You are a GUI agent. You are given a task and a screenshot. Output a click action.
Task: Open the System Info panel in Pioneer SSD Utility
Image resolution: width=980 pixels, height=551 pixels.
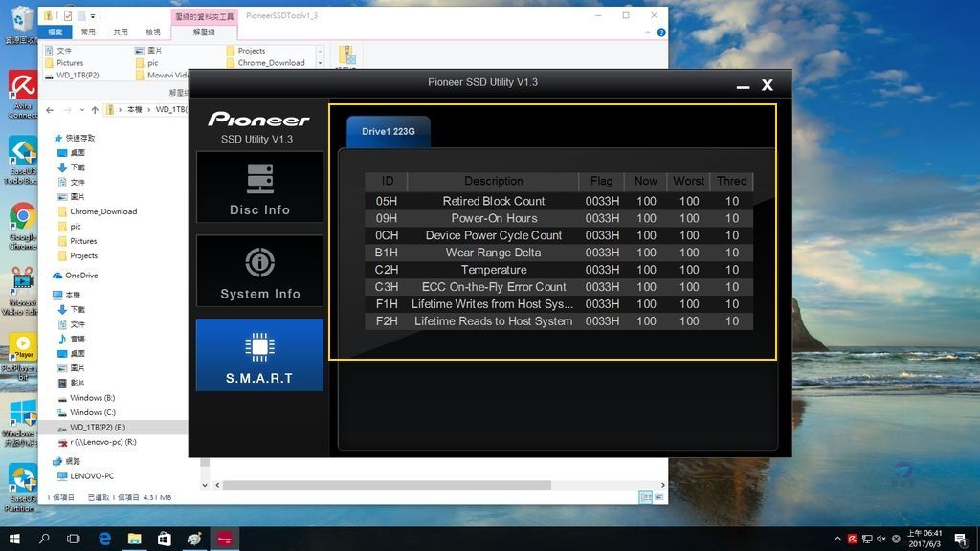(x=259, y=271)
